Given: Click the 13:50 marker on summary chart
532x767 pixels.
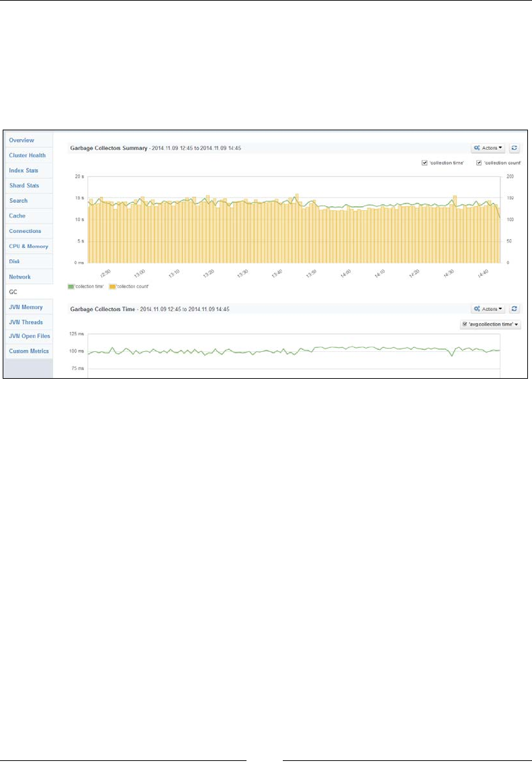Looking at the screenshot, I should point(311,273).
